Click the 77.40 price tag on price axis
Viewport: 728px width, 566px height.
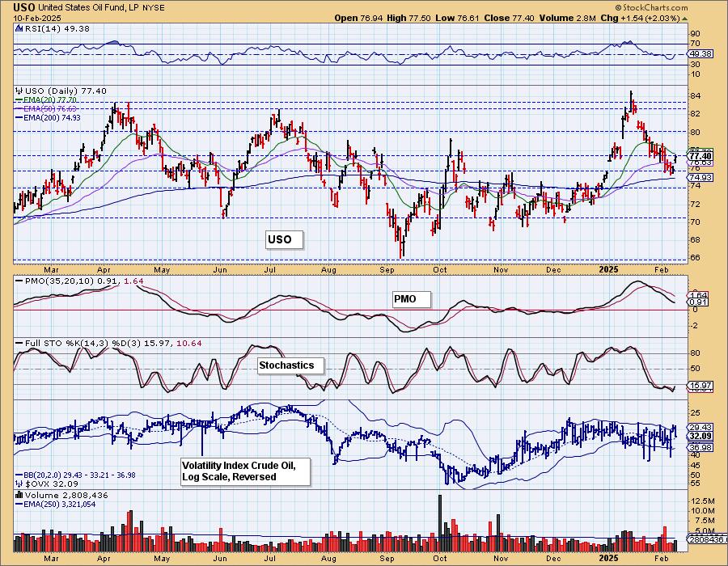[x=700, y=156]
